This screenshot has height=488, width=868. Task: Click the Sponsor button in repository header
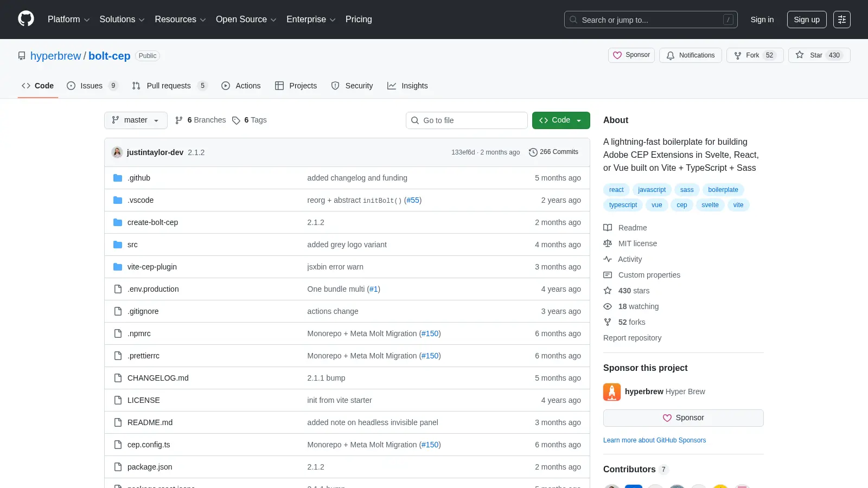pyautogui.click(x=631, y=55)
